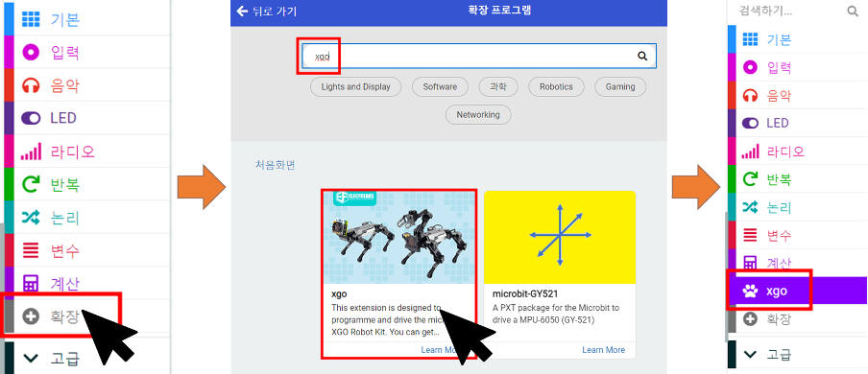Screen dimensions: 868x374
Task: Click 계산 calculator icon in left toolbox
Action: 31,283
